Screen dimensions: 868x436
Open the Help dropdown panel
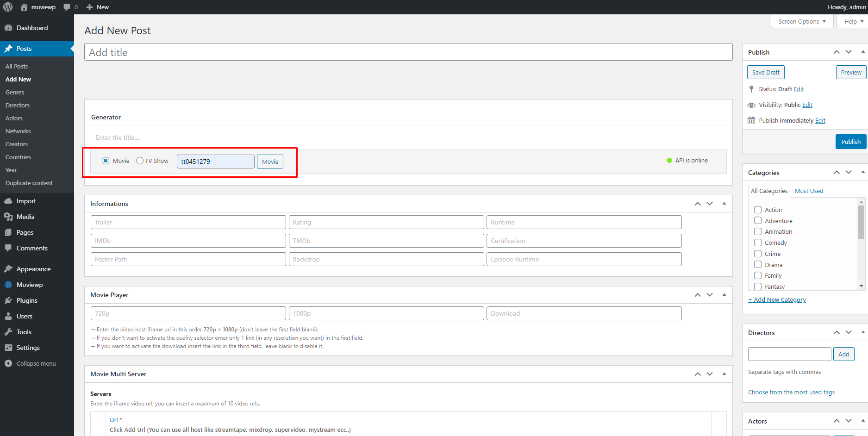(x=853, y=21)
